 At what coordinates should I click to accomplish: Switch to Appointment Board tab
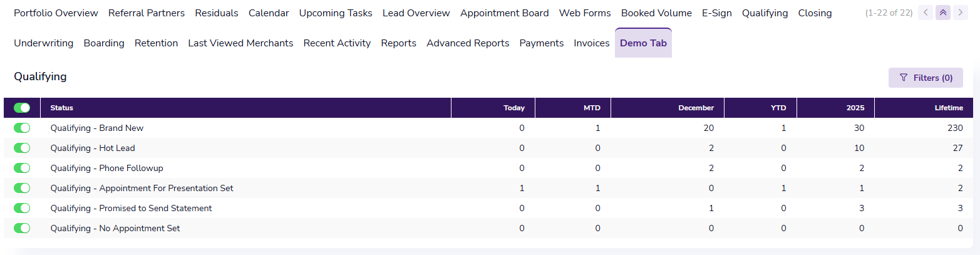504,13
